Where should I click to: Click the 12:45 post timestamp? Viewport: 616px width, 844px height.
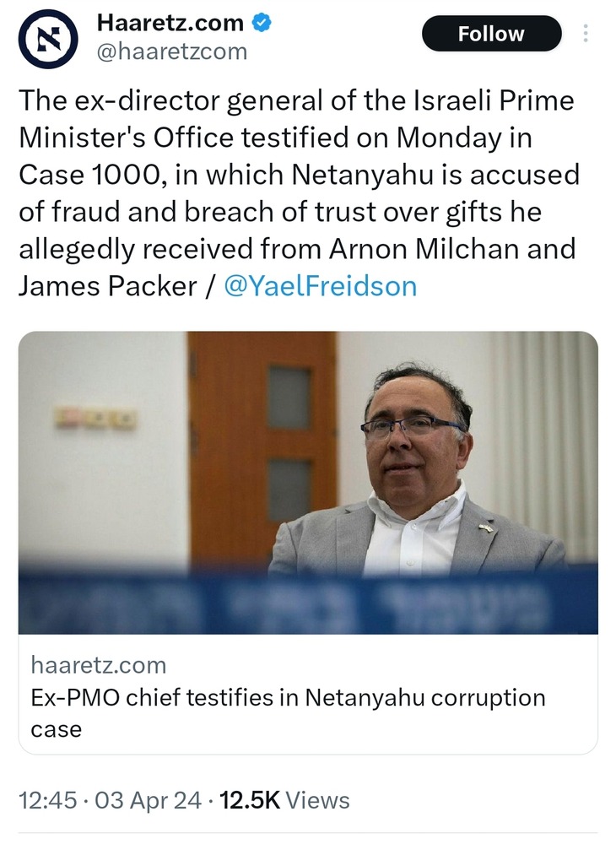click(x=46, y=800)
